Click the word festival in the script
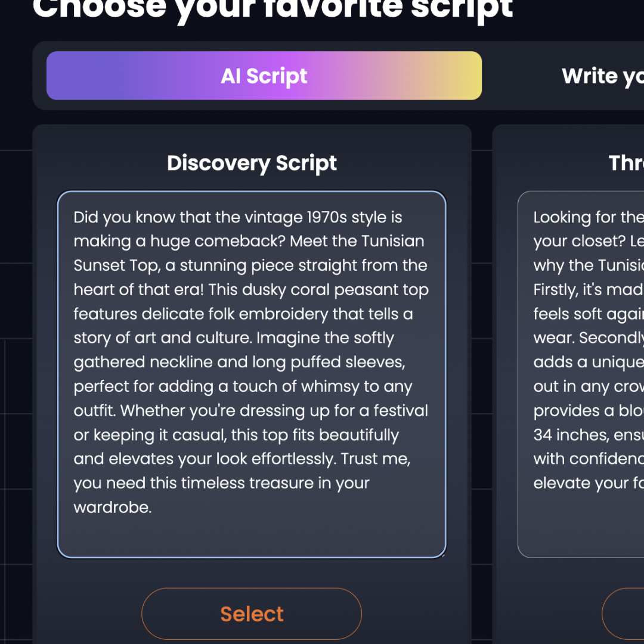Screen dimensions: 644x644 pyautogui.click(x=398, y=411)
